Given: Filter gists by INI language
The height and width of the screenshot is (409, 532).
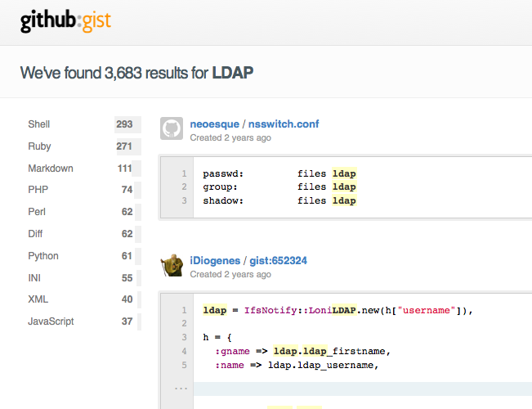Looking at the screenshot, I should (34, 278).
